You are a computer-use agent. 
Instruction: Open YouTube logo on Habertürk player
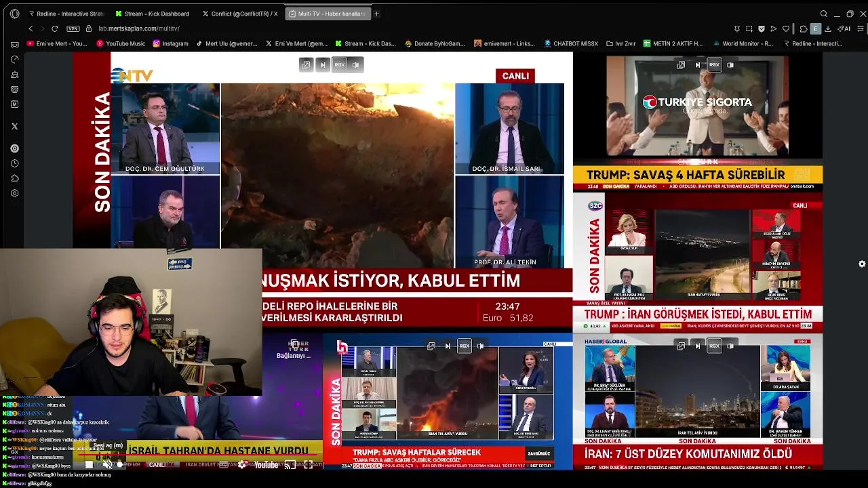click(266, 464)
